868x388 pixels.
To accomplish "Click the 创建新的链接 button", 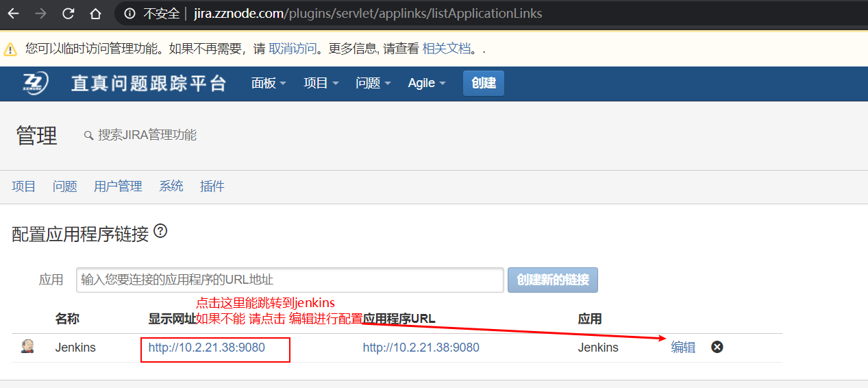I will 553,280.
